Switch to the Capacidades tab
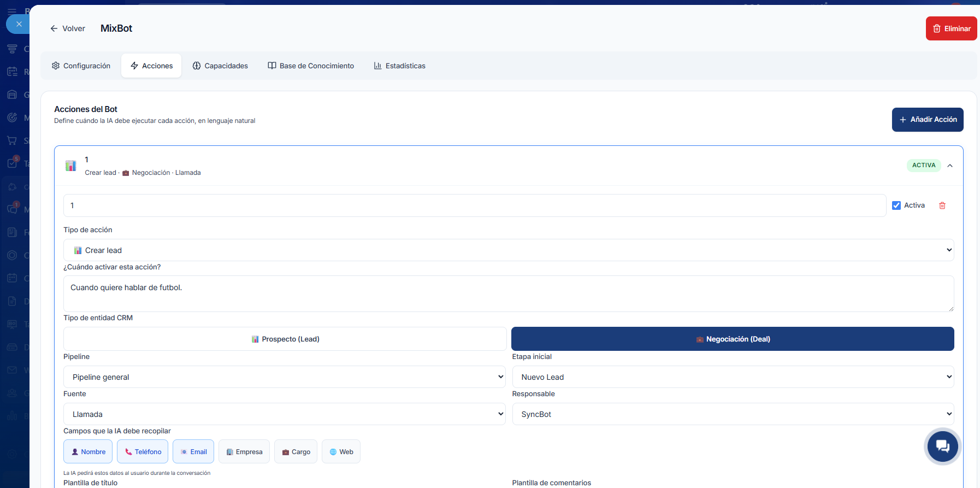 pyautogui.click(x=220, y=66)
